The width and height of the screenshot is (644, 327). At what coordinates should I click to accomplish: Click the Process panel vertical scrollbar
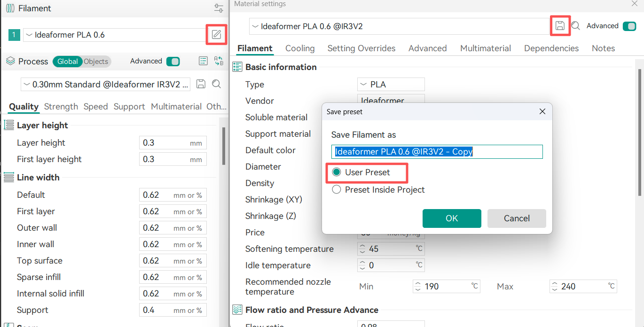[224, 146]
